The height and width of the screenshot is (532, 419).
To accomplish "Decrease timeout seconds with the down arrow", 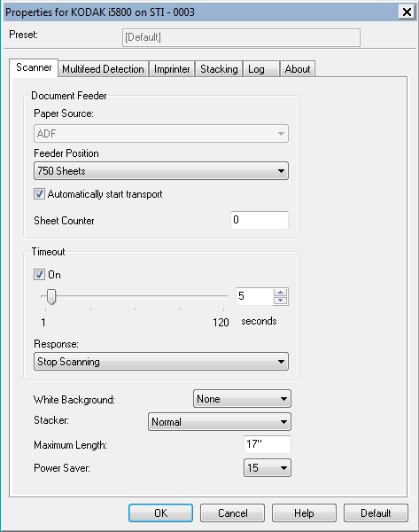I will coord(280,301).
